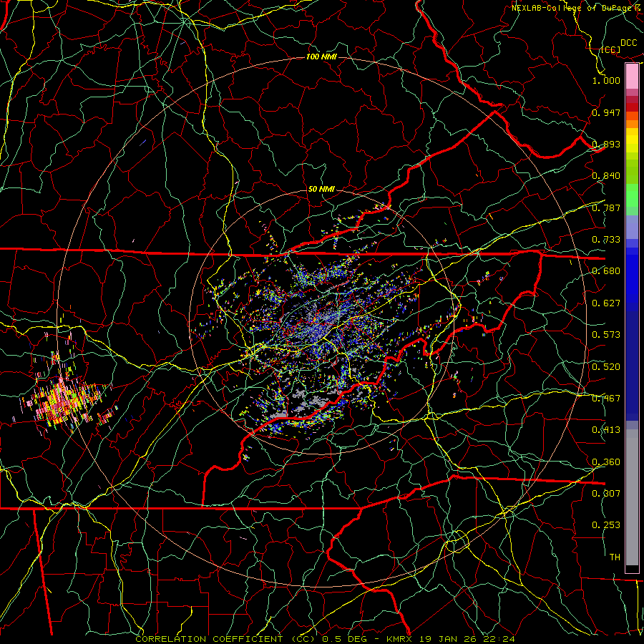Click the 0.467 legend value
The width and height of the screenshot is (644, 644).
pyautogui.click(x=606, y=399)
